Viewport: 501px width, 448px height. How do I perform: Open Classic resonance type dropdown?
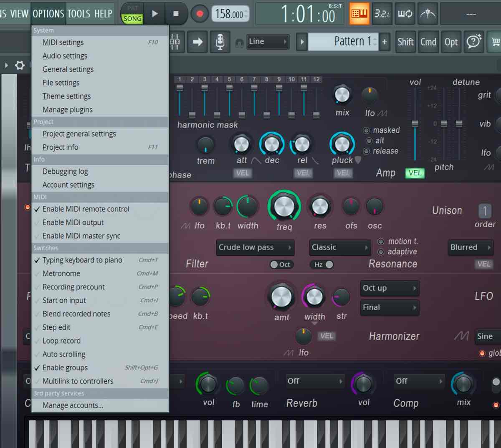click(340, 247)
